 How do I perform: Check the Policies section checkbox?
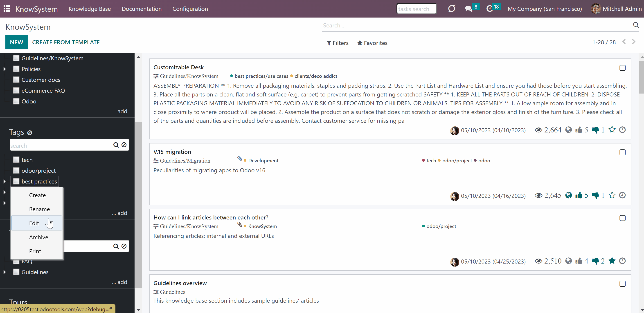click(x=16, y=69)
